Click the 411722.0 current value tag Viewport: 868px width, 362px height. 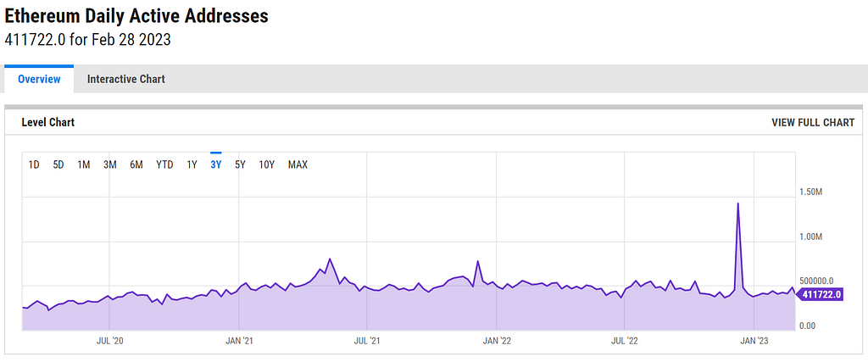820,294
